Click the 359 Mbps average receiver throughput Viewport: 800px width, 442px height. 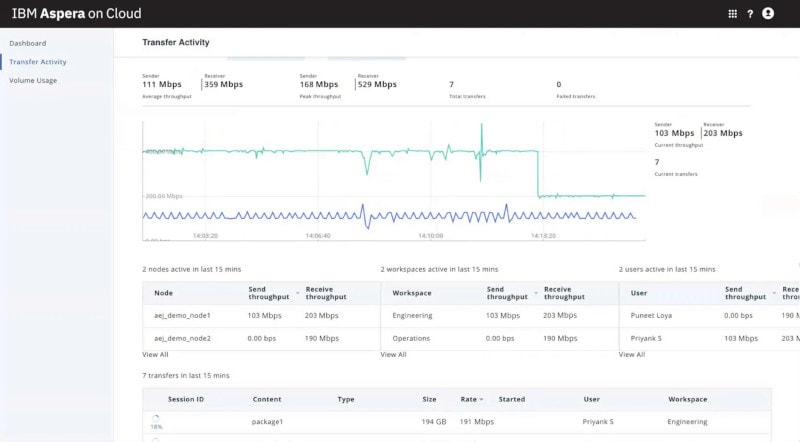(x=223, y=84)
